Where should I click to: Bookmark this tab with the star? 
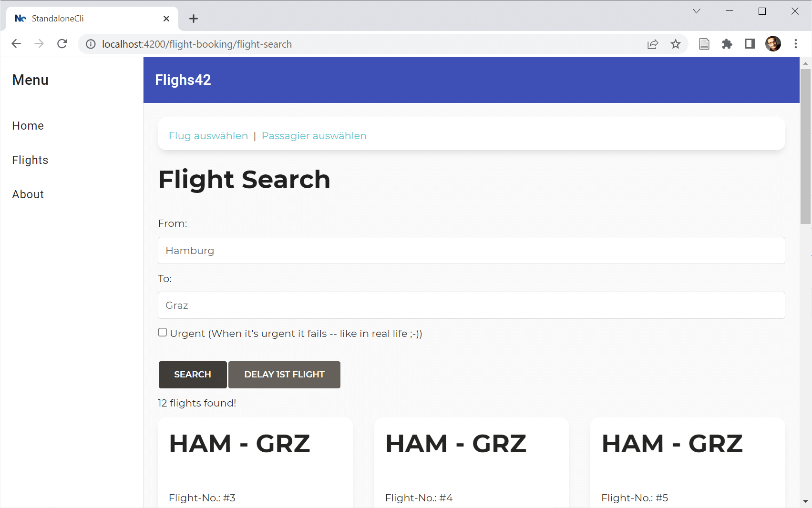click(676, 44)
